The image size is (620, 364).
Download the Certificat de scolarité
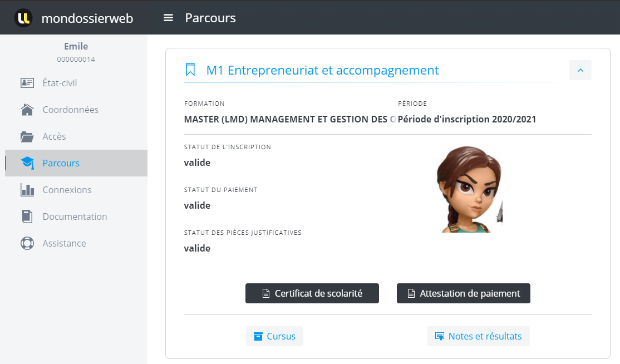[312, 293]
